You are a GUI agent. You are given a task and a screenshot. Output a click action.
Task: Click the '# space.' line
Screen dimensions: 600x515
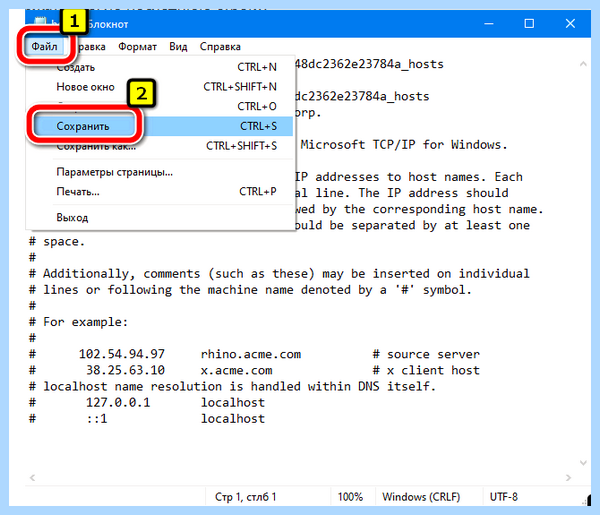click(x=57, y=242)
